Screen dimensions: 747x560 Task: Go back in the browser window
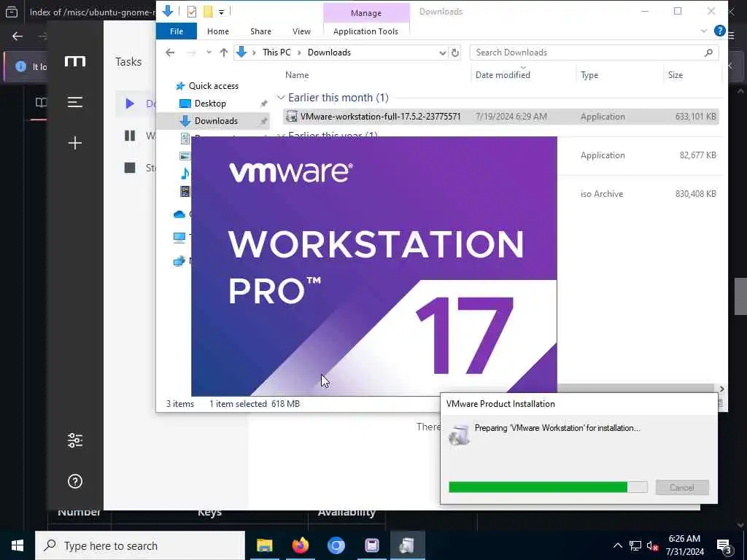pos(18,36)
